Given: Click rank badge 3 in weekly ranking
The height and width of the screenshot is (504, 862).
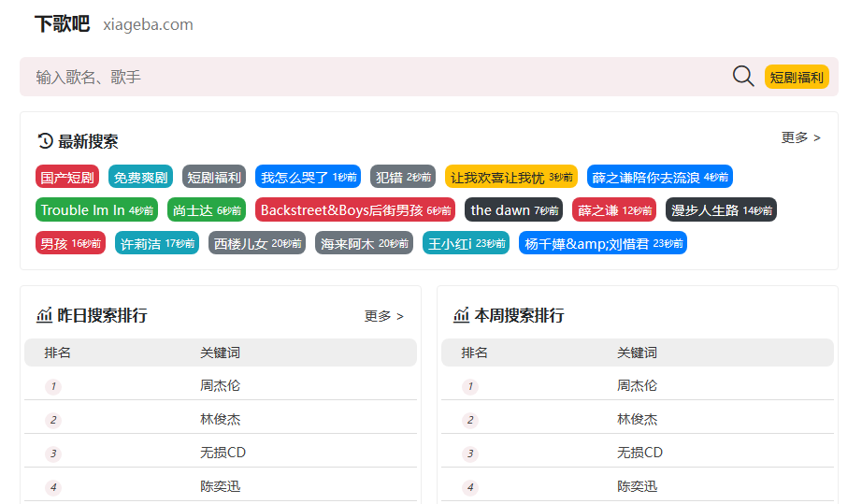Looking at the screenshot, I should click(470, 454).
